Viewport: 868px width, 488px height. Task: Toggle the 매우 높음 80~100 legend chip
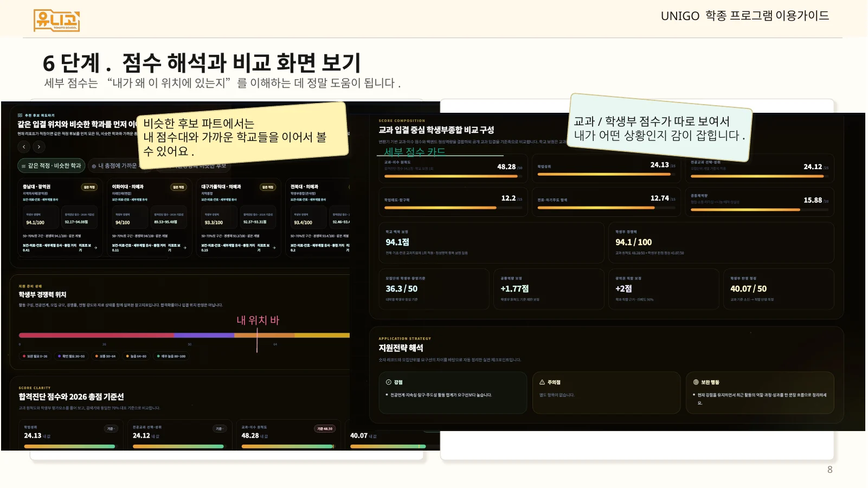(172, 356)
